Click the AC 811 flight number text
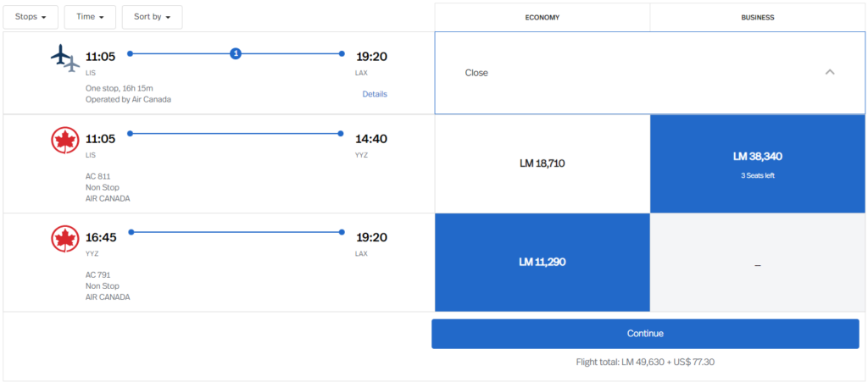The height and width of the screenshot is (382, 868). click(x=98, y=176)
